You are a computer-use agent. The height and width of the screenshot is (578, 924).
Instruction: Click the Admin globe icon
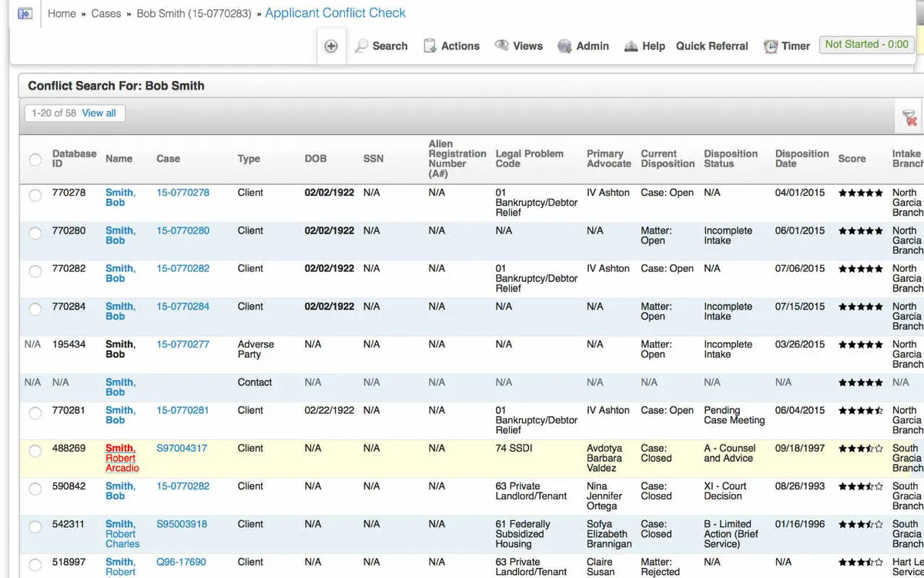(x=564, y=46)
